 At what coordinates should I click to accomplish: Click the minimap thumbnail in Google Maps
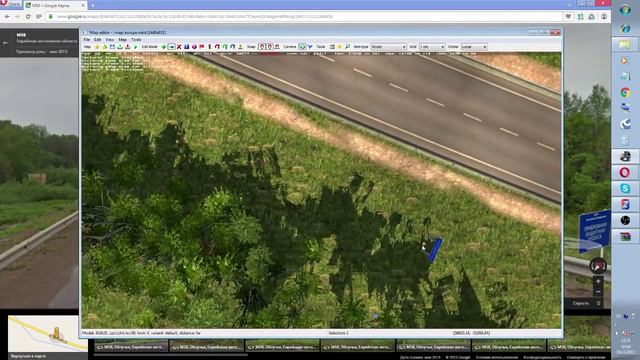tap(47, 333)
